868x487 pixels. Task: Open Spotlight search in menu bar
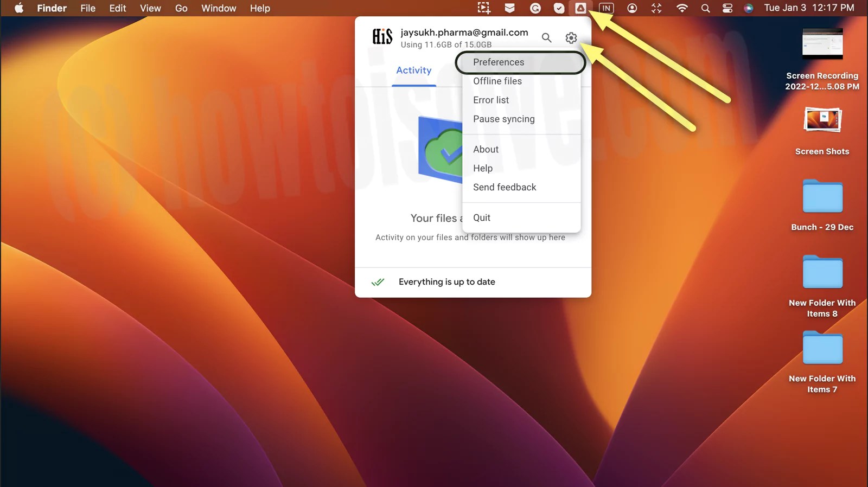coord(705,8)
